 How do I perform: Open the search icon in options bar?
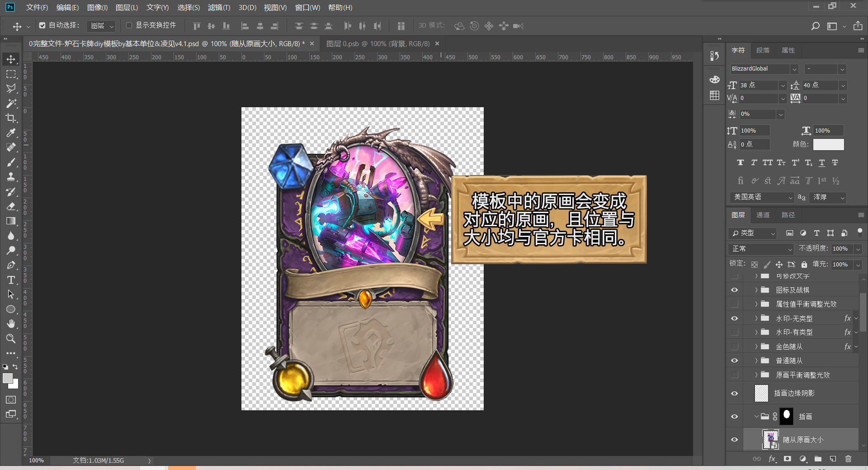click(815, 26)
